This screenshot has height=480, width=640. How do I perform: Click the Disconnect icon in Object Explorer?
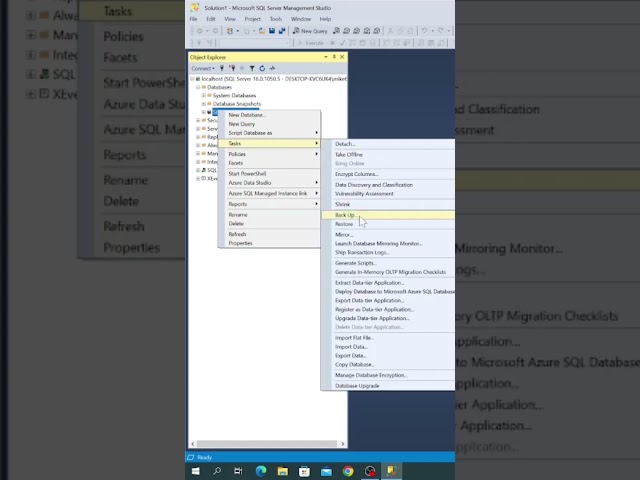point(232,68)
